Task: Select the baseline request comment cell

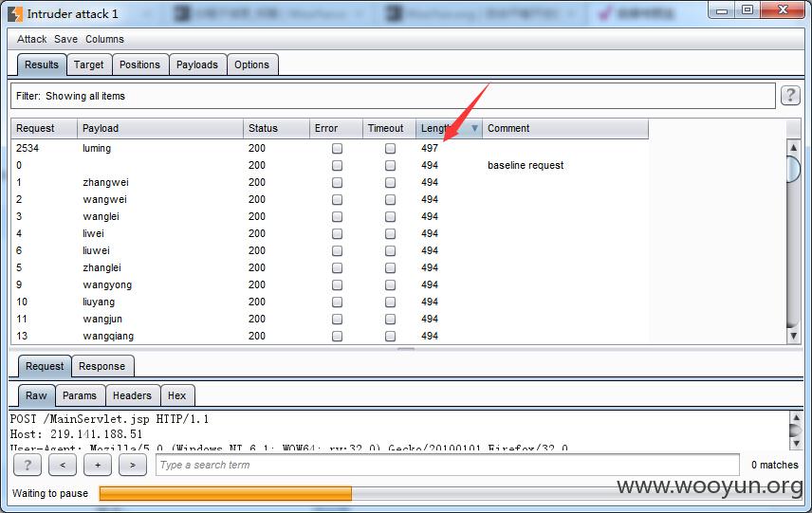Action: click(526, 165)
